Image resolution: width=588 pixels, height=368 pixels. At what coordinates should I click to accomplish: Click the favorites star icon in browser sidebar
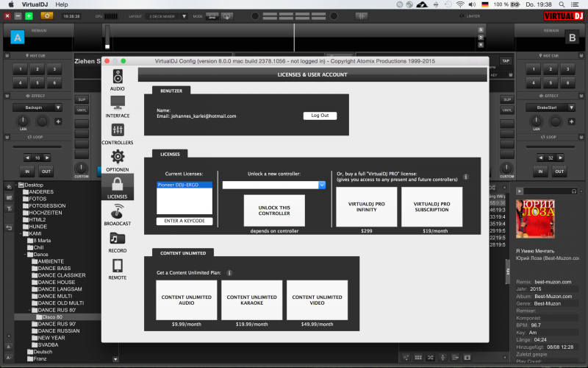pos(9,187)
